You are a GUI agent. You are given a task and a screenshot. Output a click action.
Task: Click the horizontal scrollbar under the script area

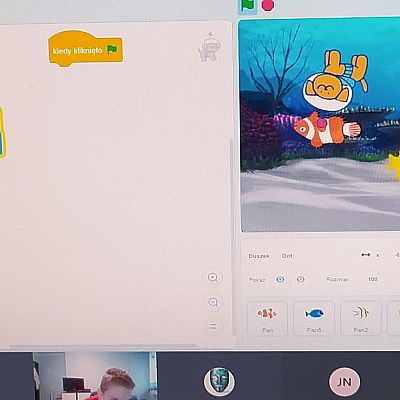[x=103, y=346]
